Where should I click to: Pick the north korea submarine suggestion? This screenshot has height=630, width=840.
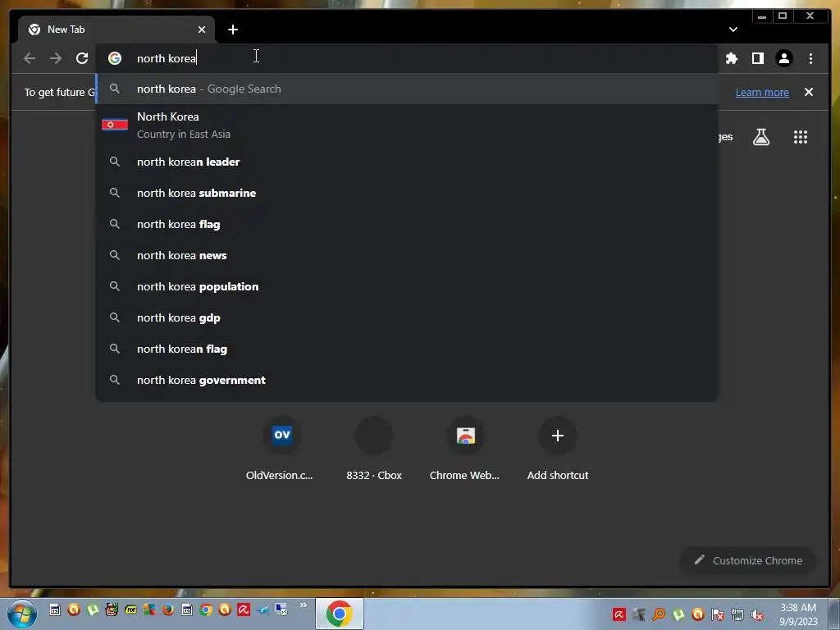tap(407, 193)
